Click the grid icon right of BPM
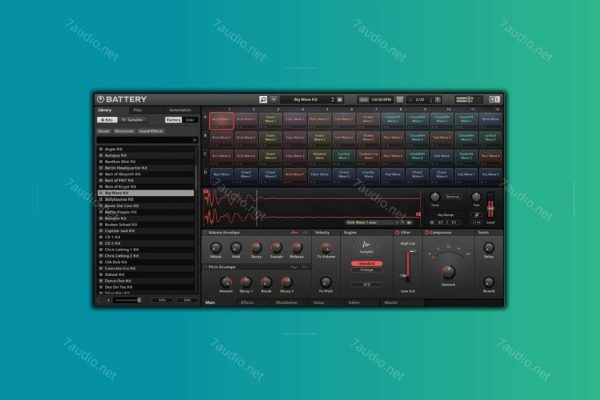This screenshot has width=600, height=400. coord(399,100)
